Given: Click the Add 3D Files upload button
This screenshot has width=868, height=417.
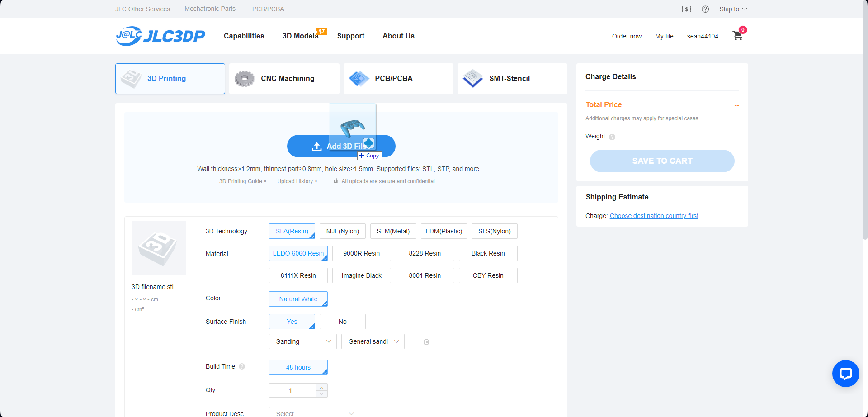Looking at the screenshot, I should [341, 146].
